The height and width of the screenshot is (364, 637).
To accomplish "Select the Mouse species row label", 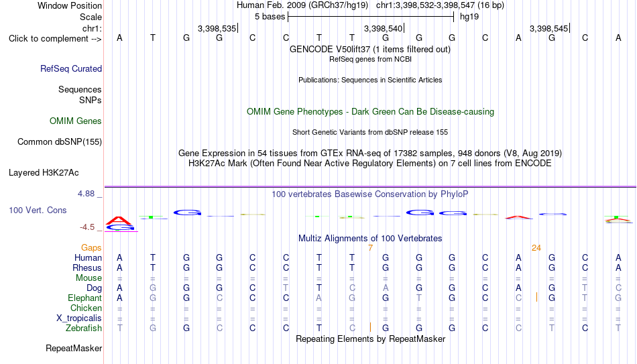I will point(89,278).
